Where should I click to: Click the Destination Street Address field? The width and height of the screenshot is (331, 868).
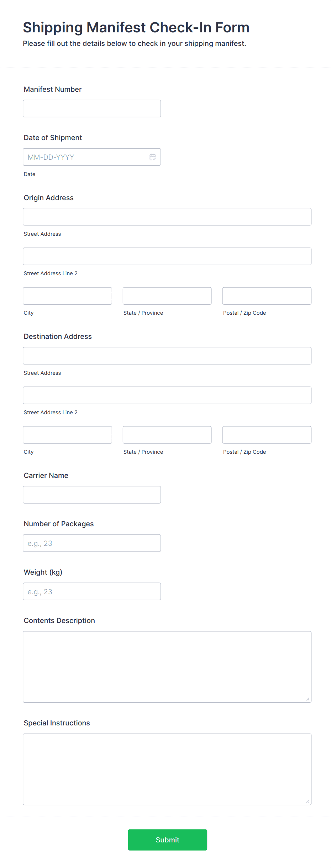[x=167, y=355]
